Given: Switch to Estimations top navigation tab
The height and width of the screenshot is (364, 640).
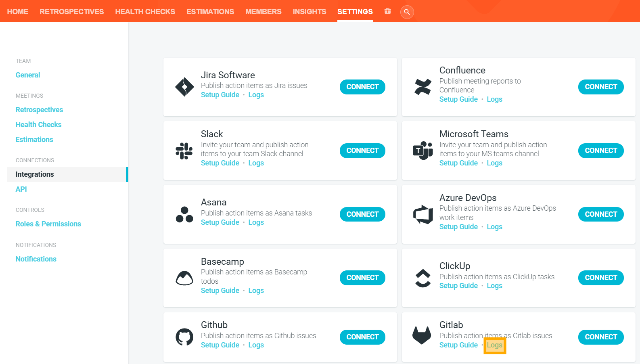Looking at the screenshot, I should tap(210, 12).
